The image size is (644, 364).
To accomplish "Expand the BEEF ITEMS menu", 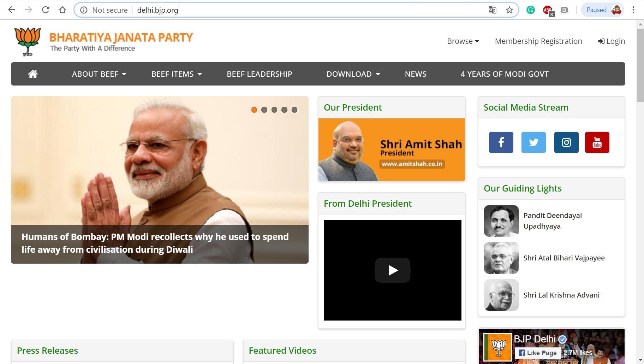I will pos(177,74).
